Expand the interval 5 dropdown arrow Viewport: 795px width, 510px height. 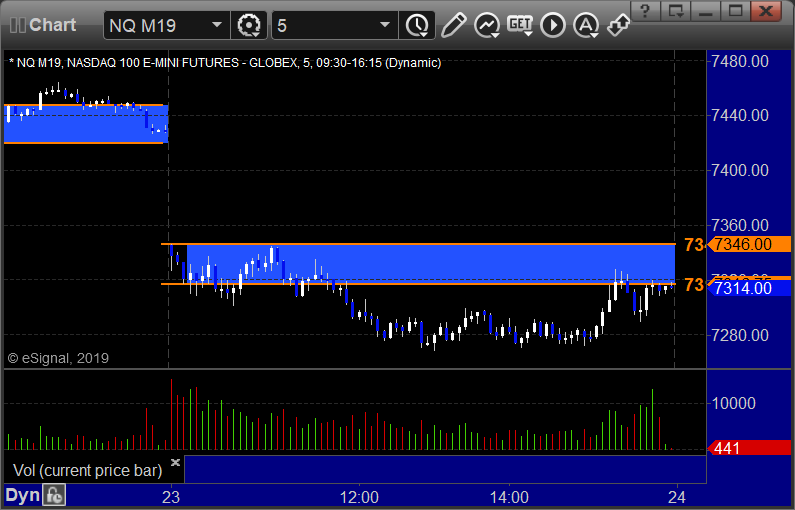(x=385, y=25)
